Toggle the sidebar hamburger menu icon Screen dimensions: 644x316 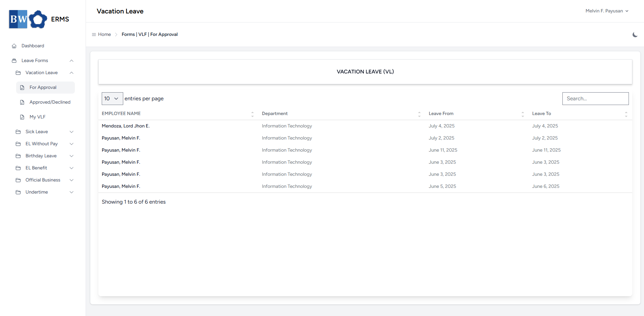94,35
